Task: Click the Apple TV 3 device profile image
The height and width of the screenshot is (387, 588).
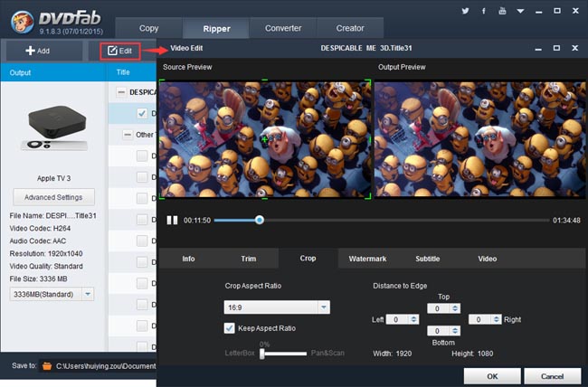Action: tap(55, 127)
